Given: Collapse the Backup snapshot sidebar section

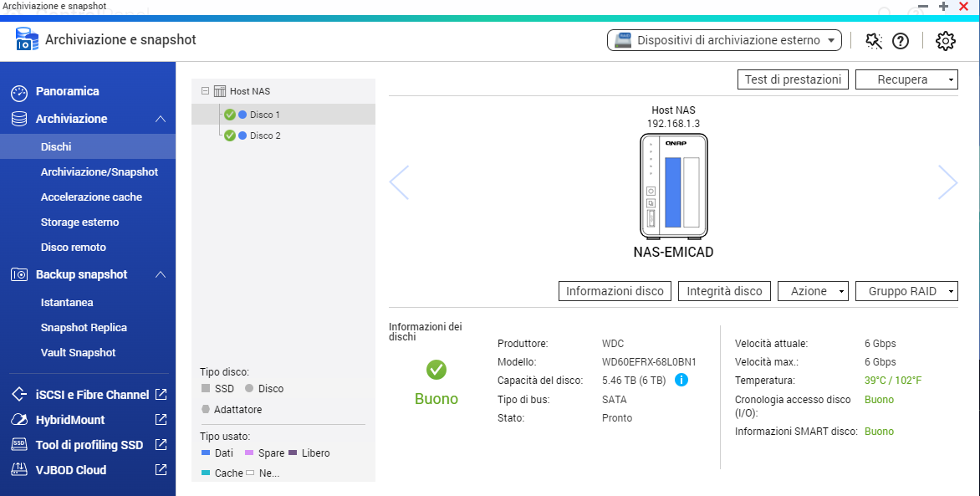Looking at the screenshot, I should pos(161,274).
